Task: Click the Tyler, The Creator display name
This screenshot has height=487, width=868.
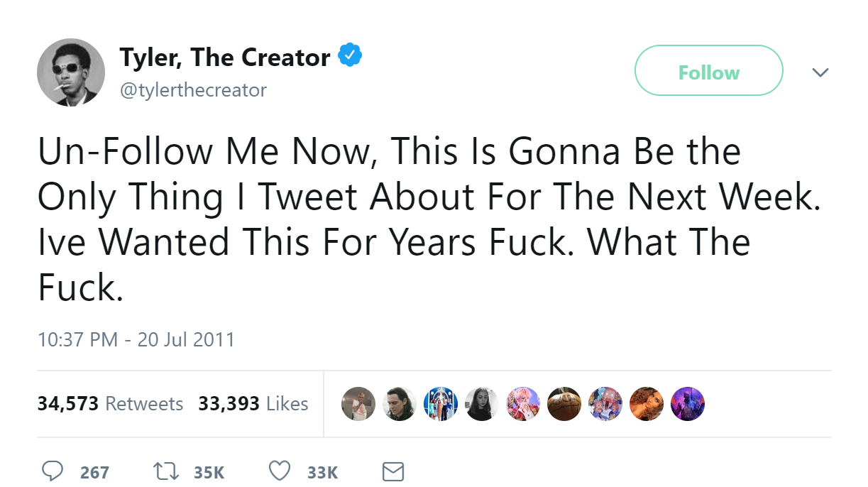Action: (225, 58)
